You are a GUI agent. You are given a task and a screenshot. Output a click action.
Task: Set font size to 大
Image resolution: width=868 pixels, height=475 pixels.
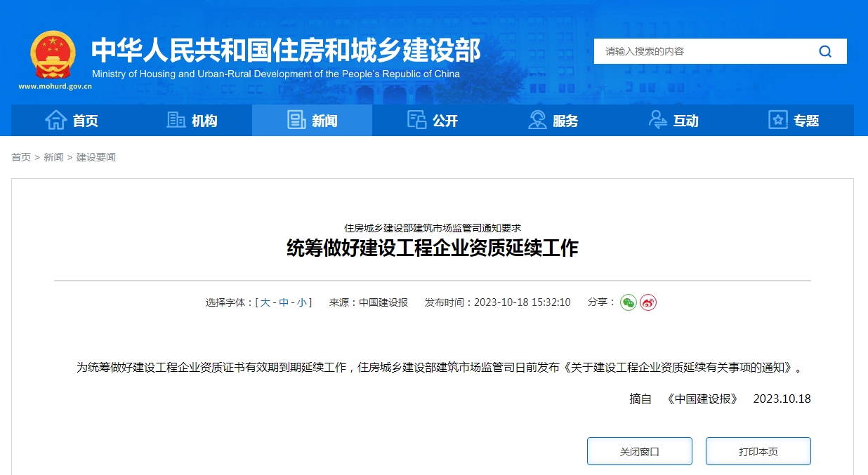click(x=265, y=302)
